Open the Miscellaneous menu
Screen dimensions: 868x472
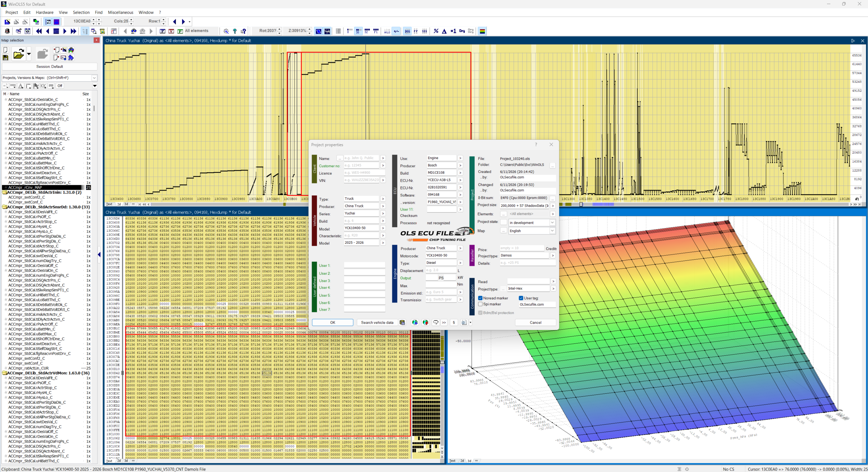click(x=120, y=13)
